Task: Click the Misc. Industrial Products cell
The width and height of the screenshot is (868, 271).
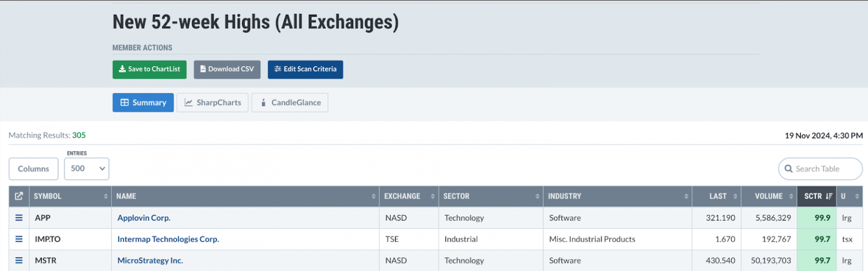Action: coord(618,239)
